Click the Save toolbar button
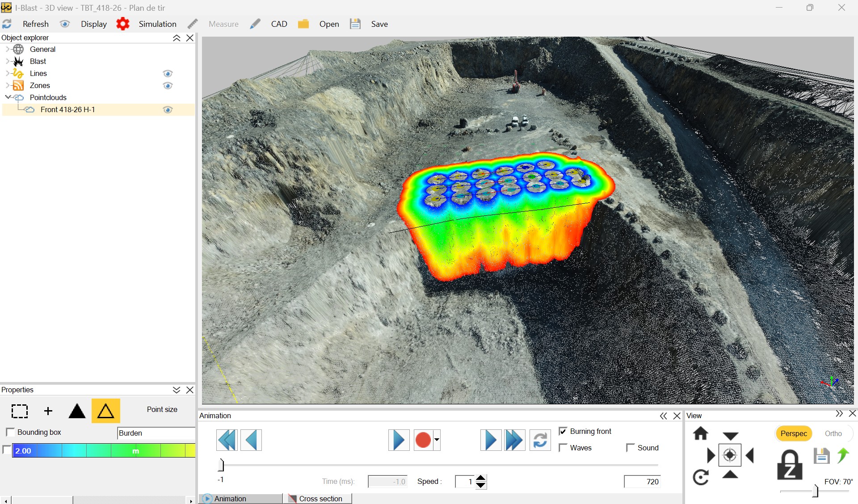 tap(379, 24)
